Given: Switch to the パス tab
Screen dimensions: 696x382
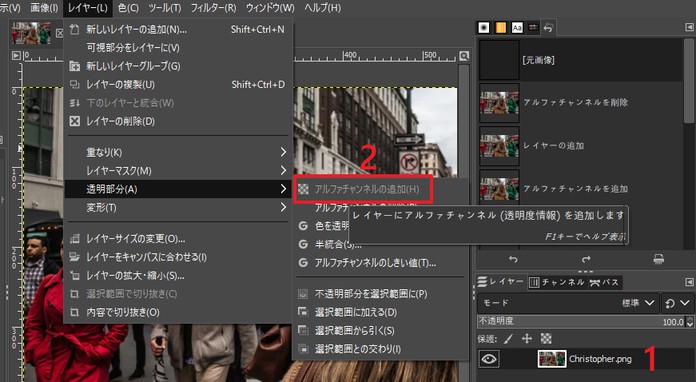Looking at the screenshot, I should pos(605,282).
